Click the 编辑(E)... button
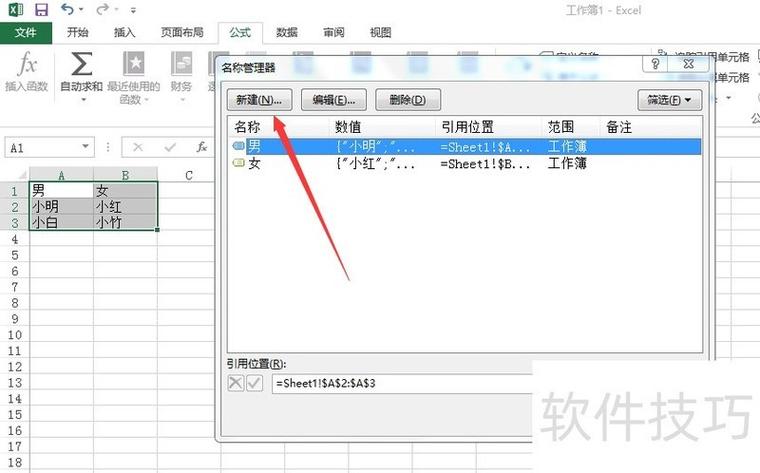 pyautogui.click(x=334, y=100)
